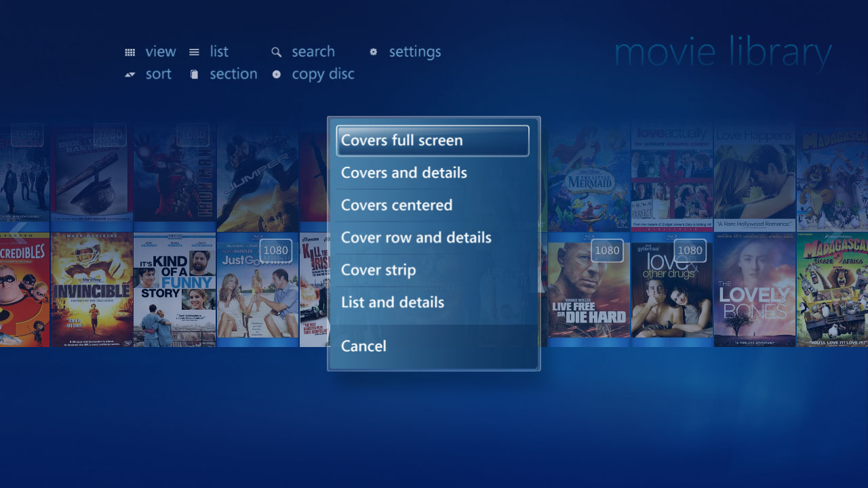868x488 pixels.
Task: Click the view grid icon
Action: [130, 52]
